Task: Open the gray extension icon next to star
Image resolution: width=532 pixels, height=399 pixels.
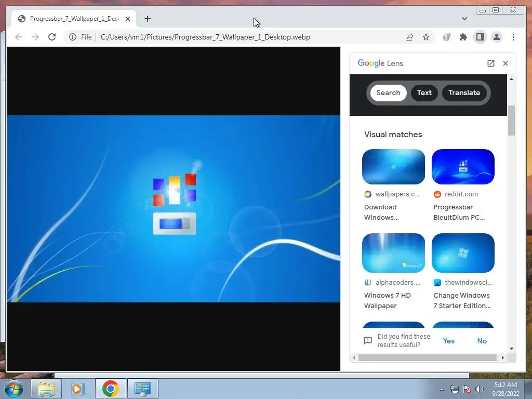Action: click(446, 37)
